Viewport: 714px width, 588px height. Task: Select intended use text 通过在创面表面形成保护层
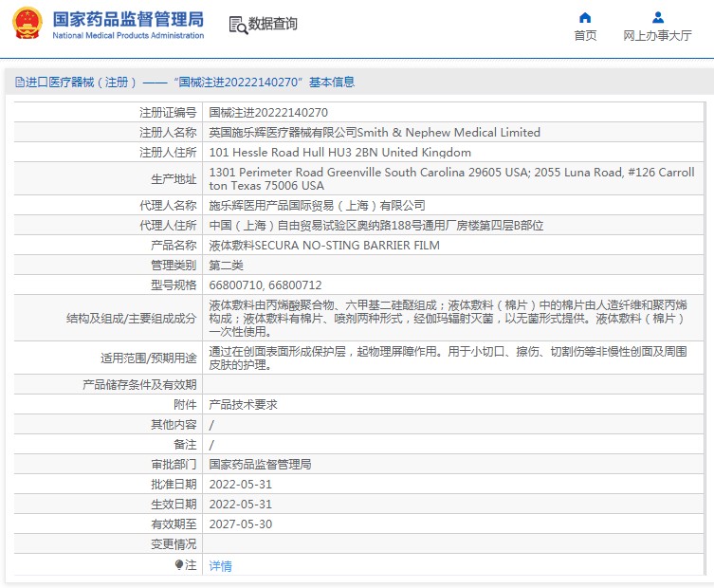pos(449,358)
